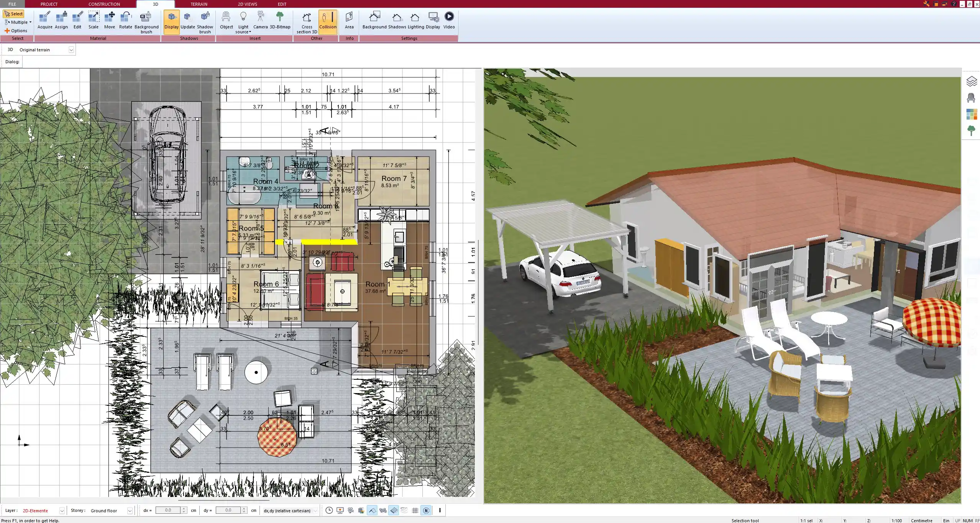Click the Options button
Viewport: 980px width, 523px height.
(x=16, y=30)
